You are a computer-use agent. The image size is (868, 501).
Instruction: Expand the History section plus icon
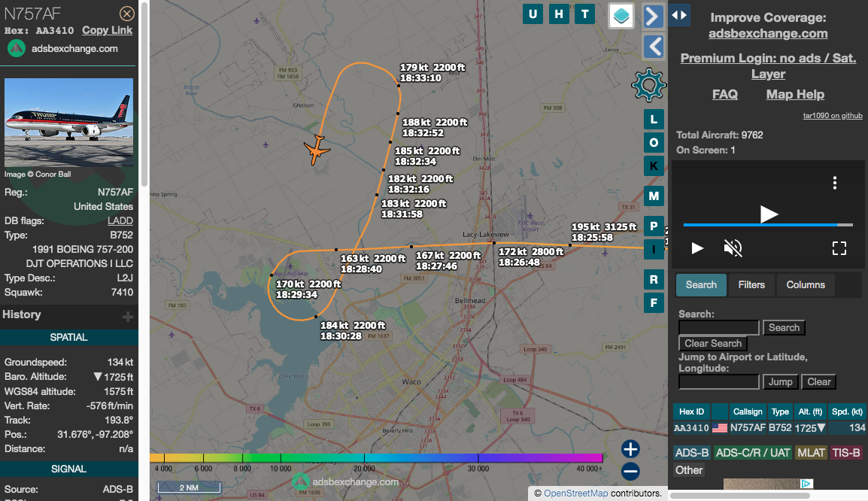coord(128,316)
